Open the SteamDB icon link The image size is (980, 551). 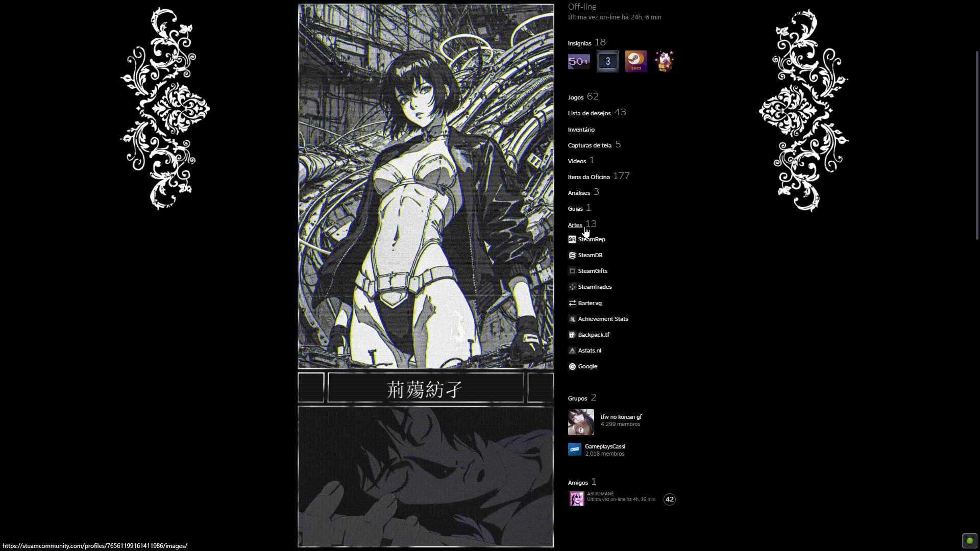(x=572, y=255)
